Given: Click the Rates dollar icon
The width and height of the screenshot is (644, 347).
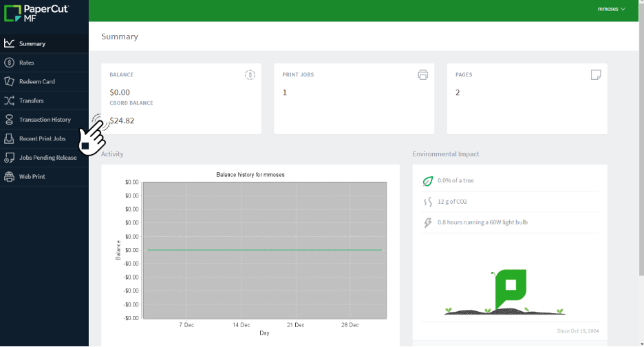Looking at the screenshot, I should [x=9, y=63].
